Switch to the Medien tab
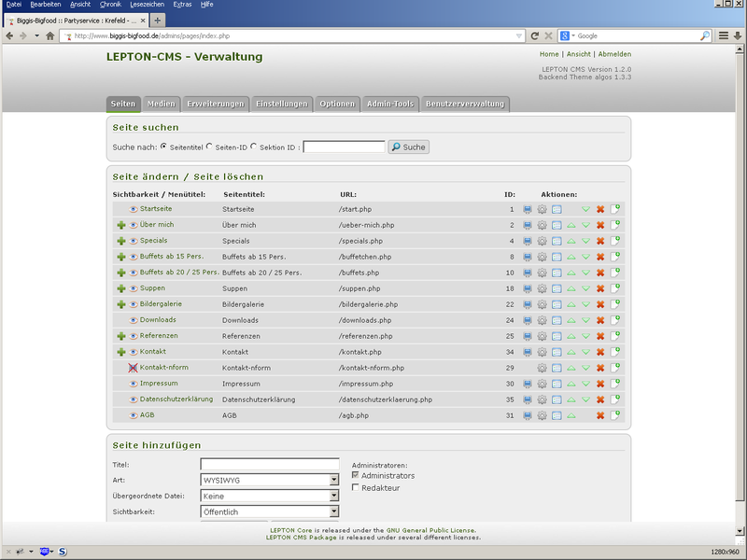Screen dimensions: 747x560 tap(161, 104)
